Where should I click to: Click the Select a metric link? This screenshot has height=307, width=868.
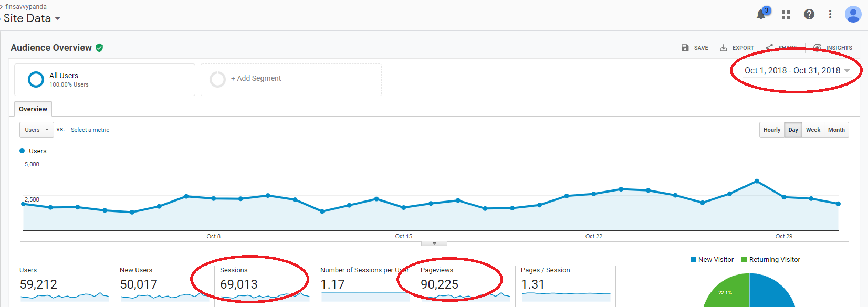90,130
